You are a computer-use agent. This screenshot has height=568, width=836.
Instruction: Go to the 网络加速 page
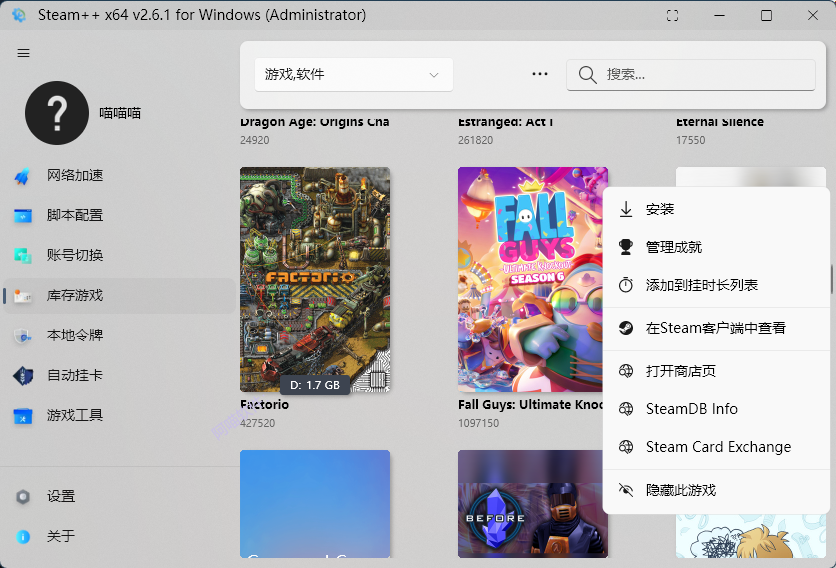(x=119, y=175)
